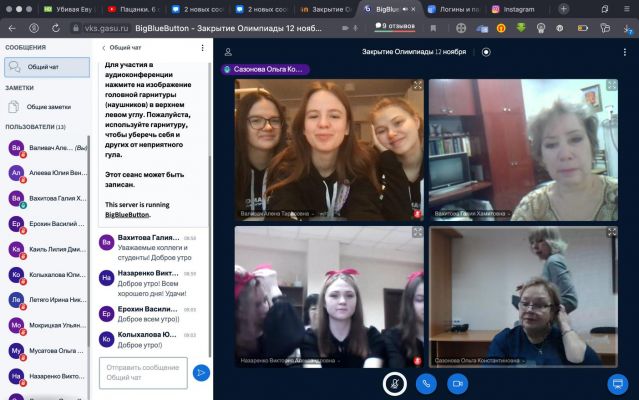Toggle the blue webcam sharing button
639x400 pixels.
click(457, 384)
